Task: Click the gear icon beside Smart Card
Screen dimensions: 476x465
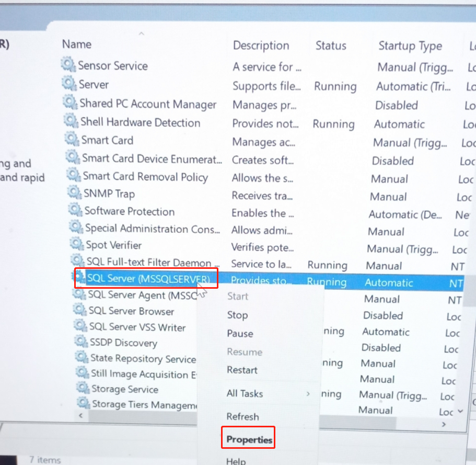Action: [x=72, y=139]
